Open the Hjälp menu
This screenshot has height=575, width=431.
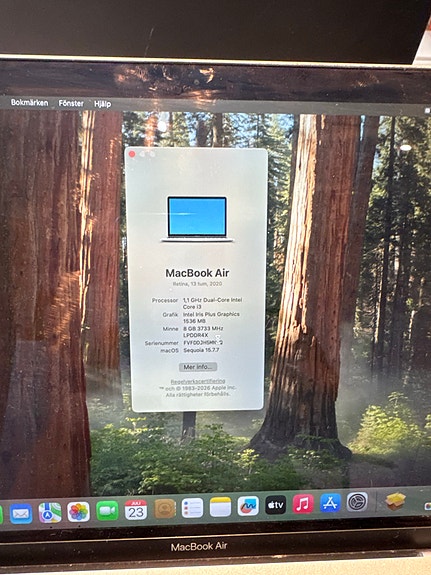click(102, 104)
